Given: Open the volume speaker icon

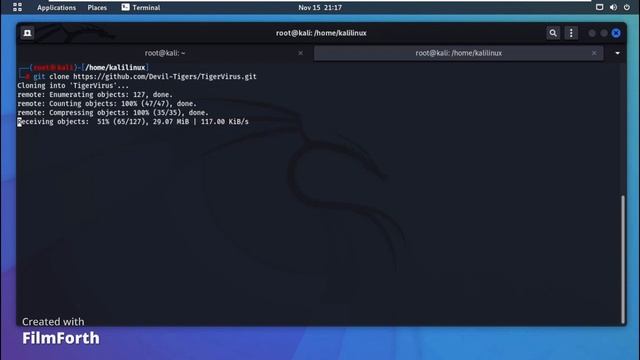Looking at the screenshot, I should pyautogui.click(x=613, y=7).
